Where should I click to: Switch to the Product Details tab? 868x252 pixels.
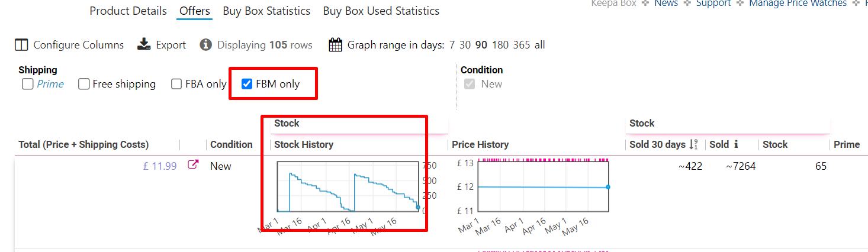128,11
